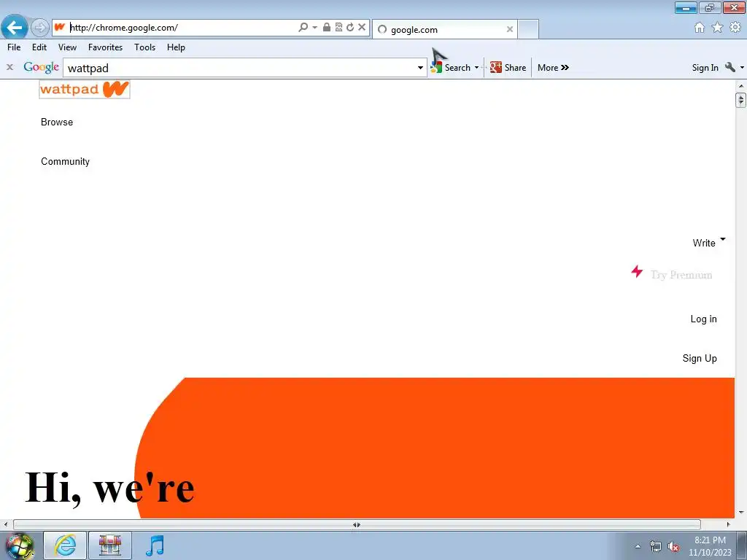Image resolution: width=747 pixels, height=560 pixels.
Task: Go to the Home page icon
Action: coord(700,28)
